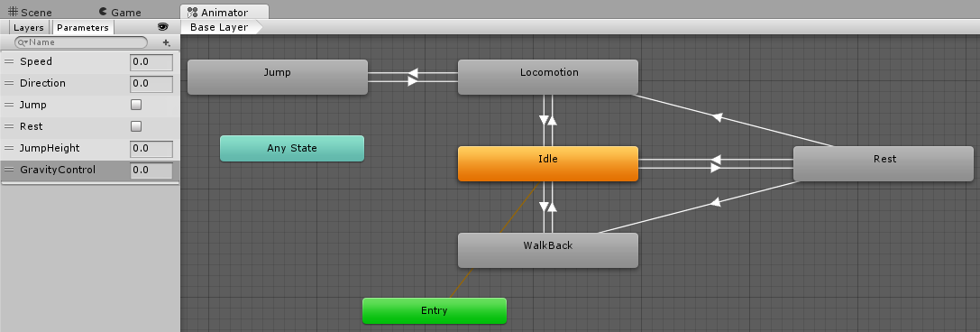
Task: Grab the GravityControl row reorder handle
Action: pos(9,170)
